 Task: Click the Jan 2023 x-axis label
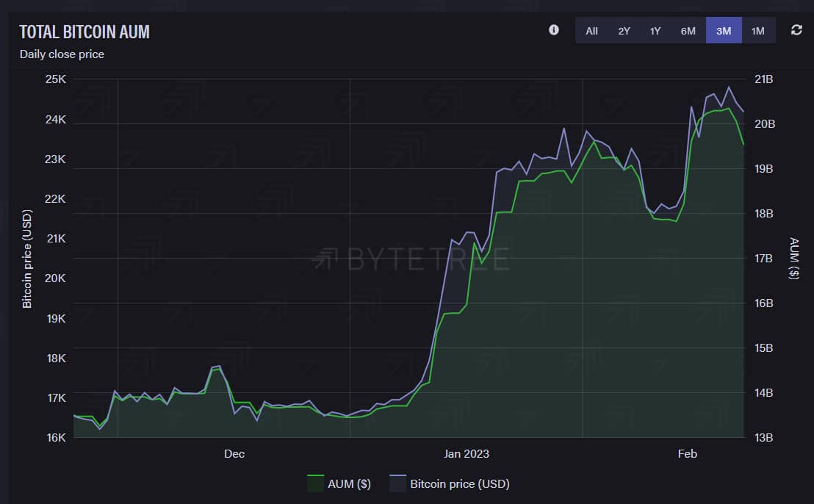click(467, 453)
